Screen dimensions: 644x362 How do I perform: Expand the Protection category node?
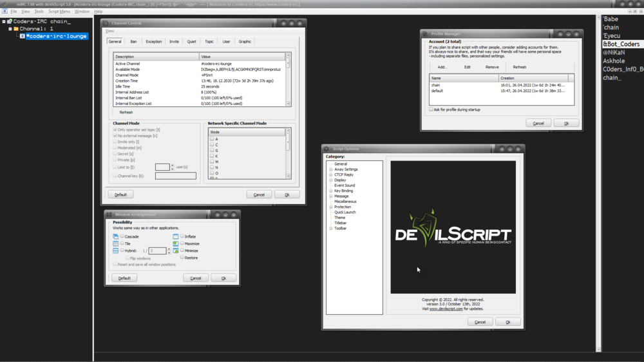click(330, 207)
